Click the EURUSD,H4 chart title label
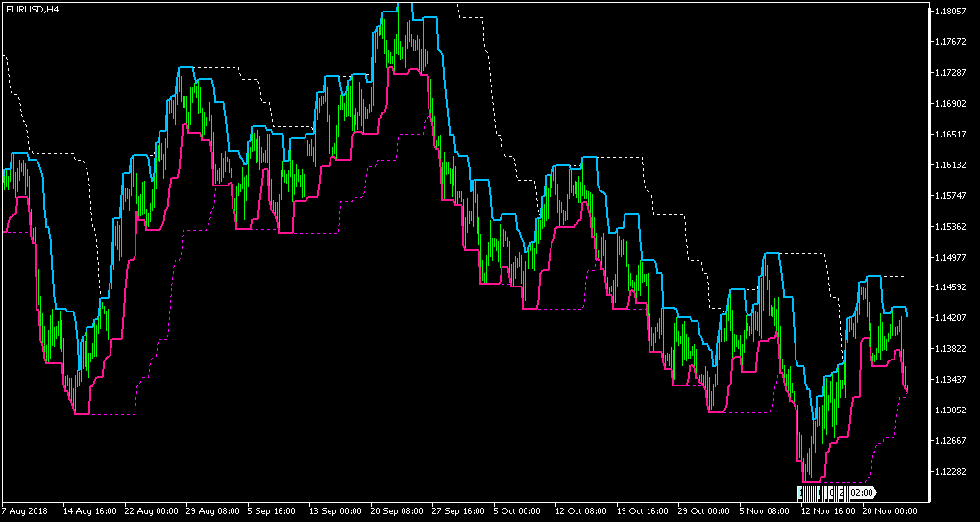Screen dimensions: 980x522 click(x=32, y=11)
